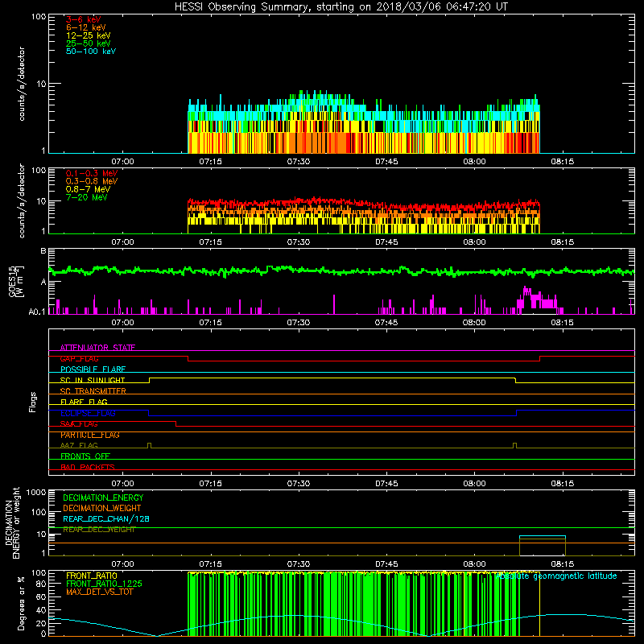Screen dimensions: 644x644
Task: Click the cyan REAR_DEC_CHAN step near 08:10
Action: [x=543, y=536]
